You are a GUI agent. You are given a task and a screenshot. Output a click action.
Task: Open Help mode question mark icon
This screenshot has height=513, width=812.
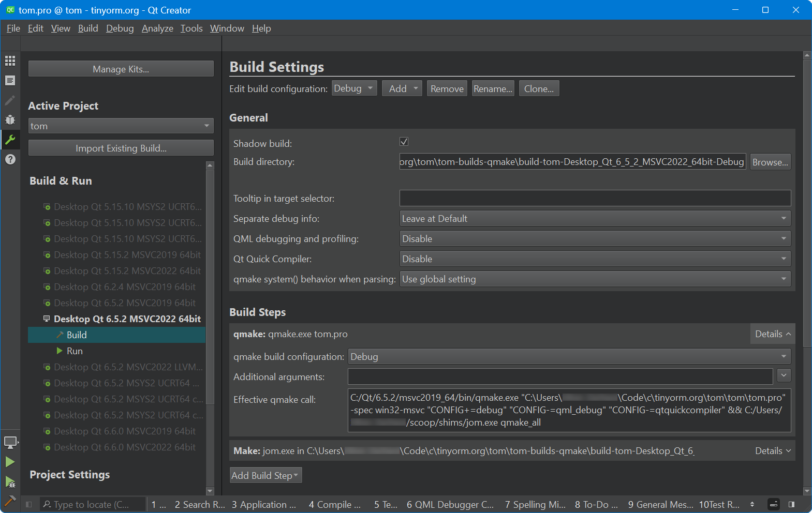pos(10,159)
